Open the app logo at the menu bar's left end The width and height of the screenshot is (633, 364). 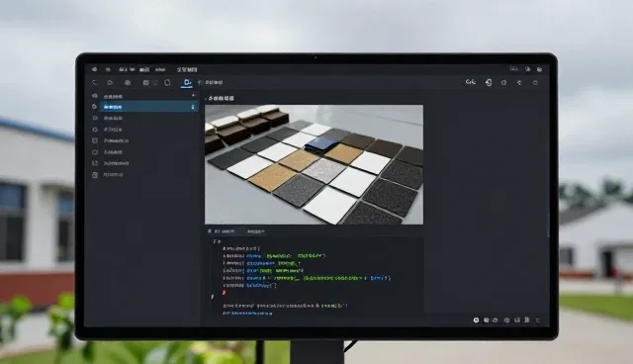pos(95,69)
